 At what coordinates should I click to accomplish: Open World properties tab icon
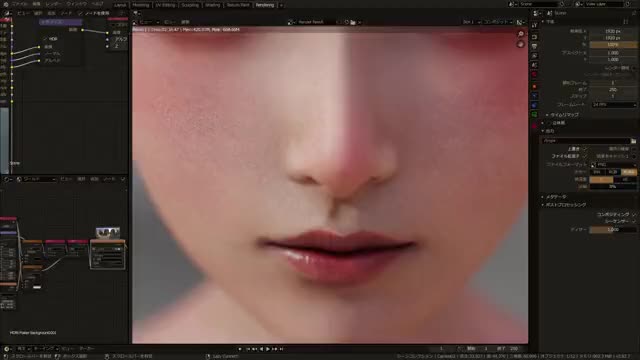pyautogui.click(x=535, y=75)
